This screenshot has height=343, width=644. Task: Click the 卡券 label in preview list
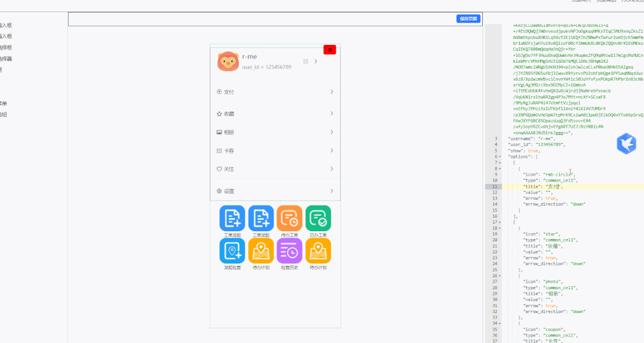coord(229,151)
